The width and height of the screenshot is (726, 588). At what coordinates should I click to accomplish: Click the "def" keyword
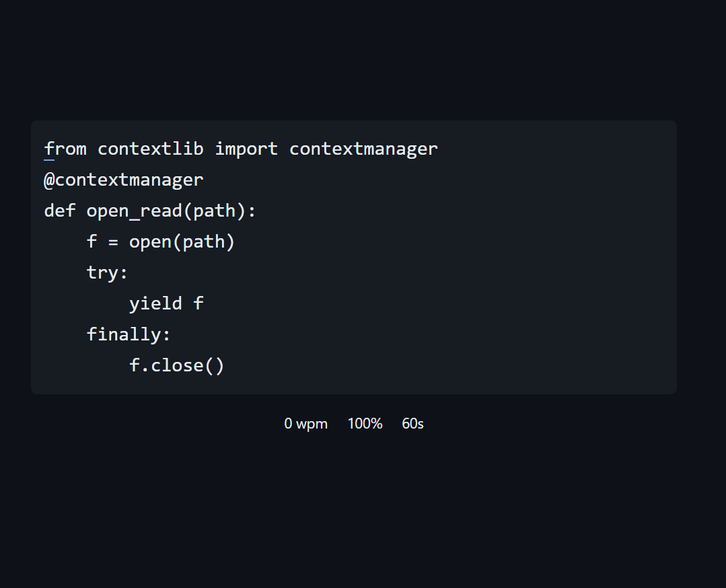[x=60, y=211]
